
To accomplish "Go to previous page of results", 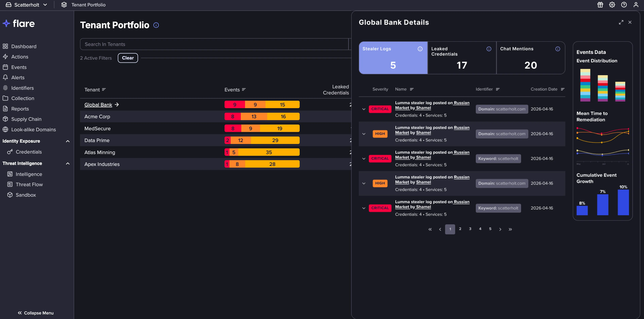I will (440, 229).
